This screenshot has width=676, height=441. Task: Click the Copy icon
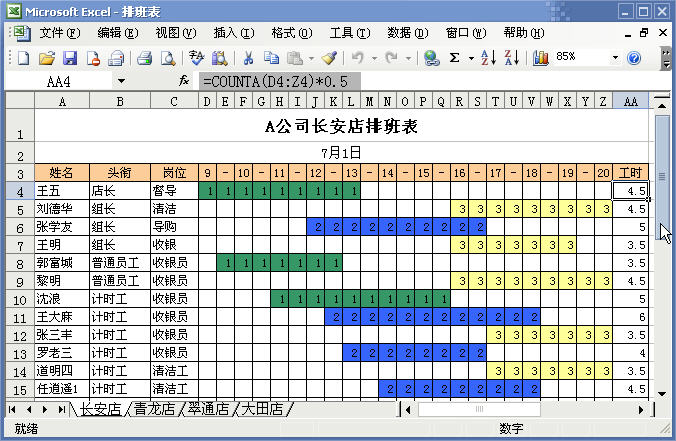[x=271, y=58]
